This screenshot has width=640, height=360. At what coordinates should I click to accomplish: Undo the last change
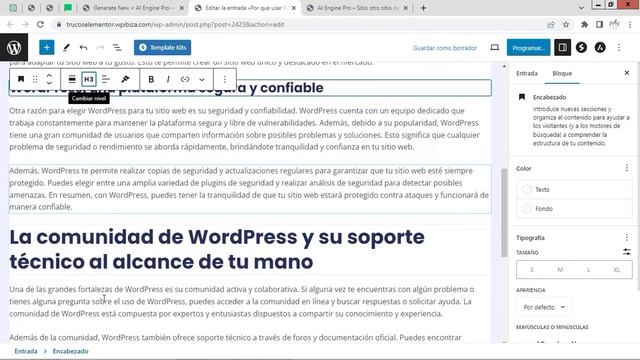83,48
